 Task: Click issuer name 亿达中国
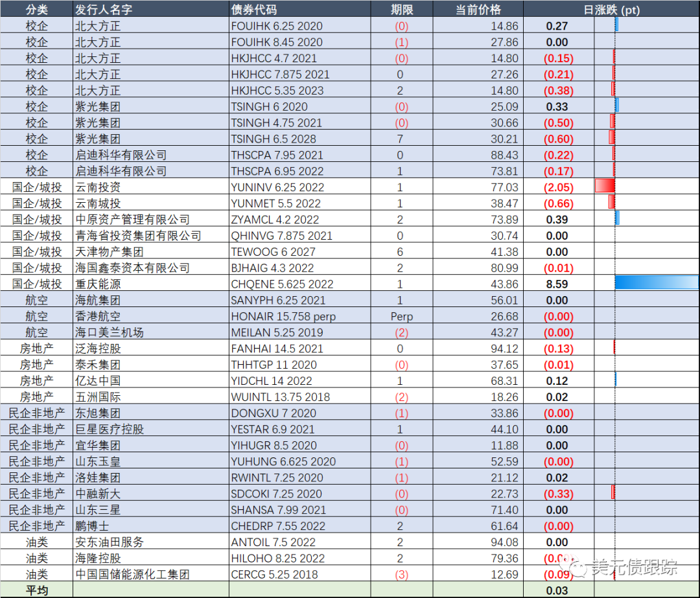pos(98,381)
